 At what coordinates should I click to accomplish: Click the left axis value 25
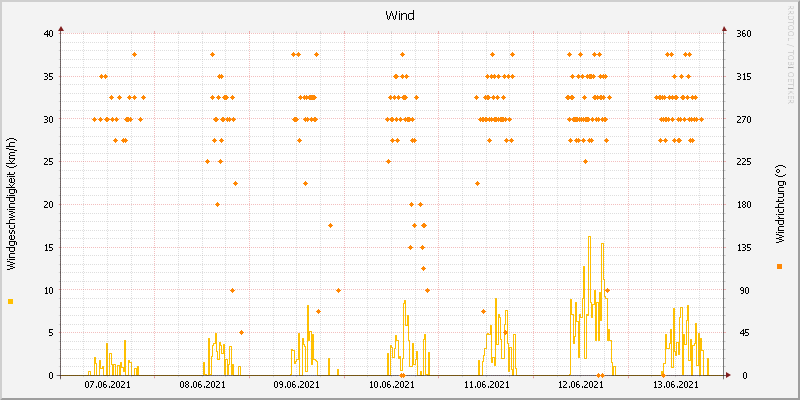[x=48, y=162]
